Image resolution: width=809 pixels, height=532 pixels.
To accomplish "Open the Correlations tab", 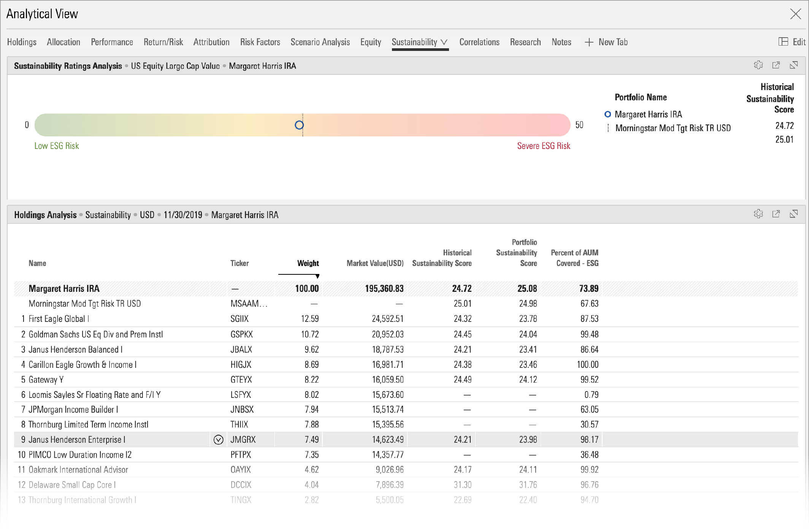I will [479, 42].
